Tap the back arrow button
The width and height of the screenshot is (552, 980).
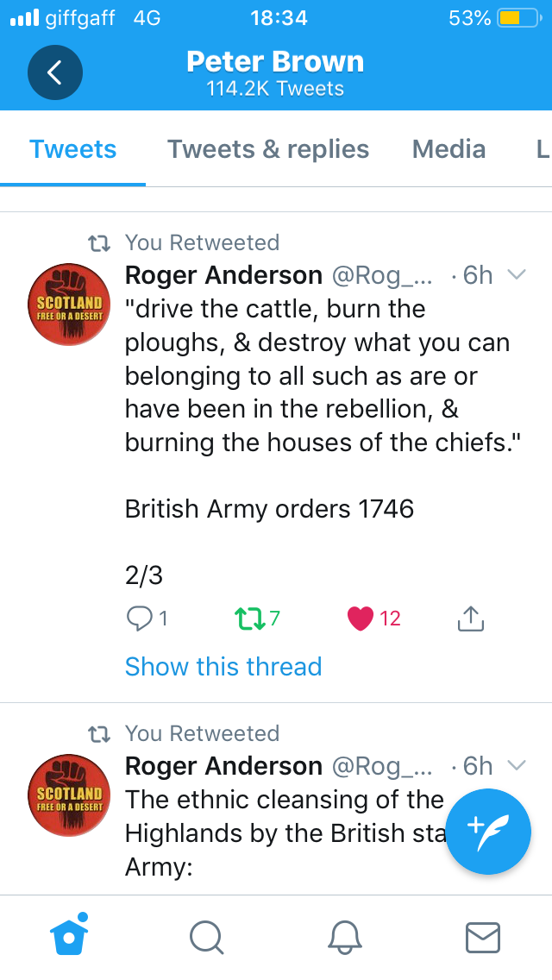click(x=55, y=72)
